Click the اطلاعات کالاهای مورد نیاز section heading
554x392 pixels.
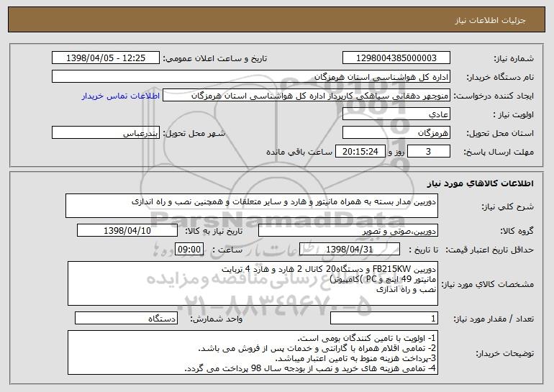(480, 183)
